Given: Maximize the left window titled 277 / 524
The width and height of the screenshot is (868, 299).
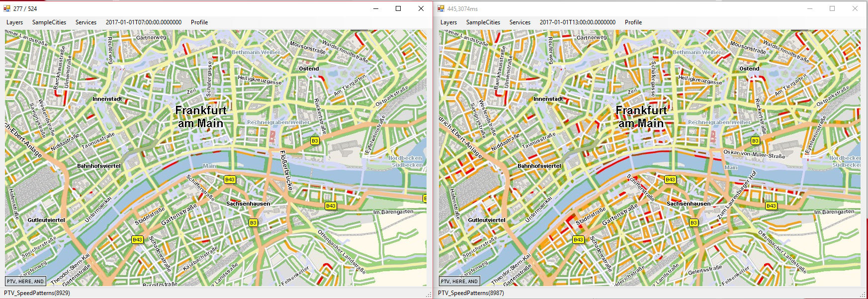Looking at the screenshot, I should tap(398, 8).
